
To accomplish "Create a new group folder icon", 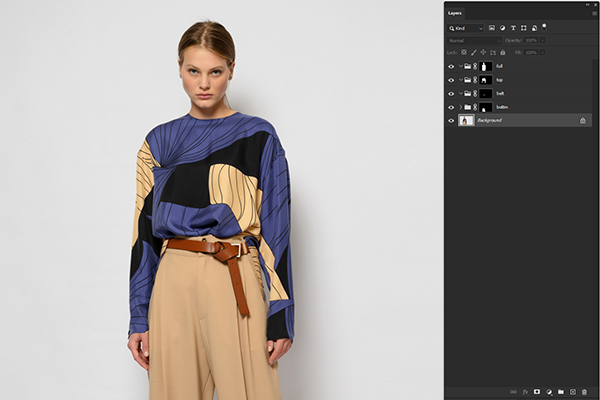I will pyautogui.click(x=560, y=392).
